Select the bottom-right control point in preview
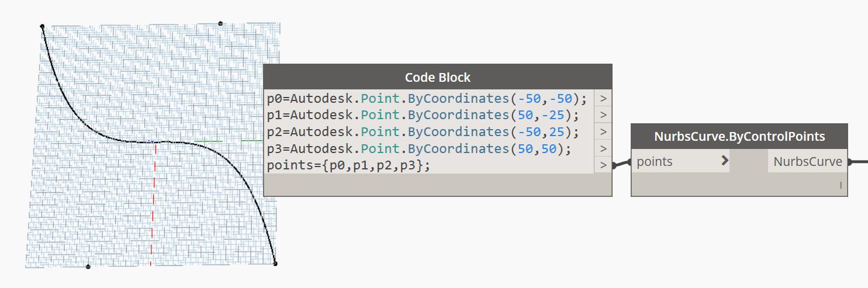Viewport: 868px width, 288px height. click(275, 263)
